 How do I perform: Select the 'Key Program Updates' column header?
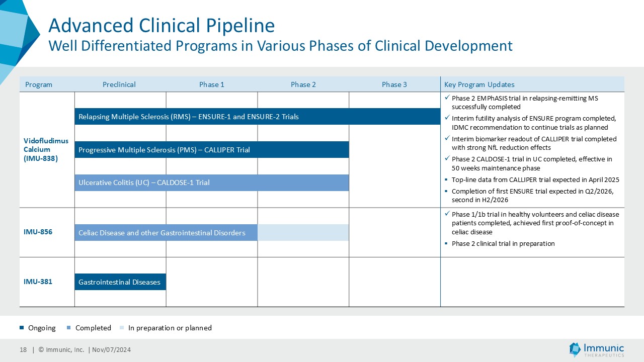pos(479,84)
